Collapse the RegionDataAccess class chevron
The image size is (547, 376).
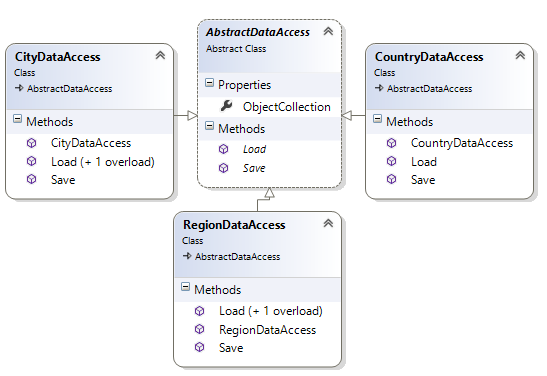328,223
